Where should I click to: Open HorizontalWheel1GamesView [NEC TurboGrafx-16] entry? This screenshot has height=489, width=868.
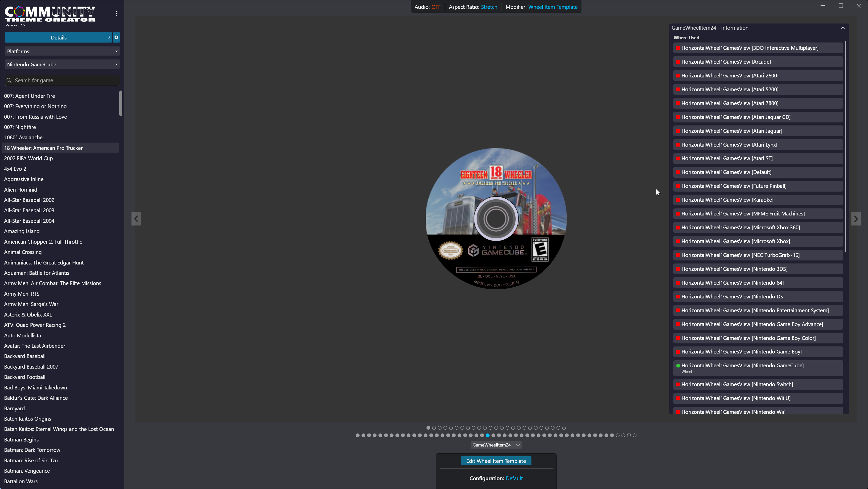tap(758, 255)
